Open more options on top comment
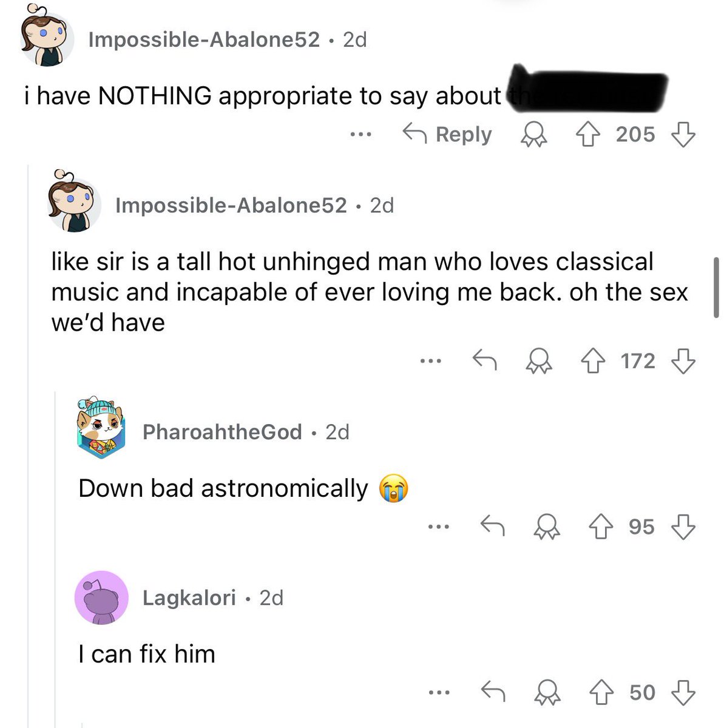 tap(360, 135)
